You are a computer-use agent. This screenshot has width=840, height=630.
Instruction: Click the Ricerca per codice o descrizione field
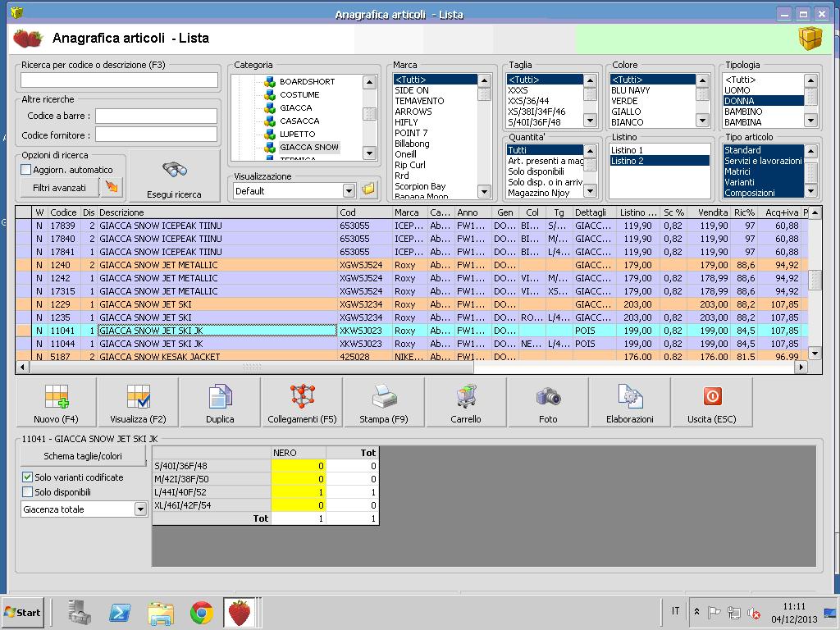click(120, 80)
